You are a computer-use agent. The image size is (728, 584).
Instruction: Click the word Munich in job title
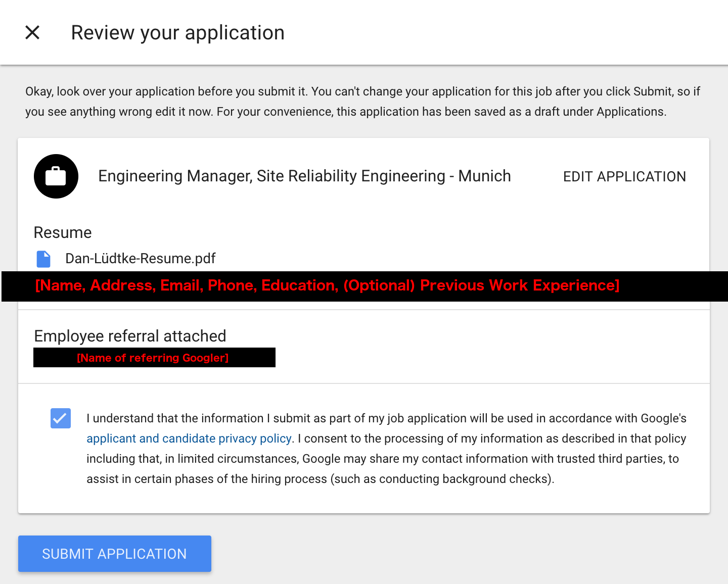point(484,176)
